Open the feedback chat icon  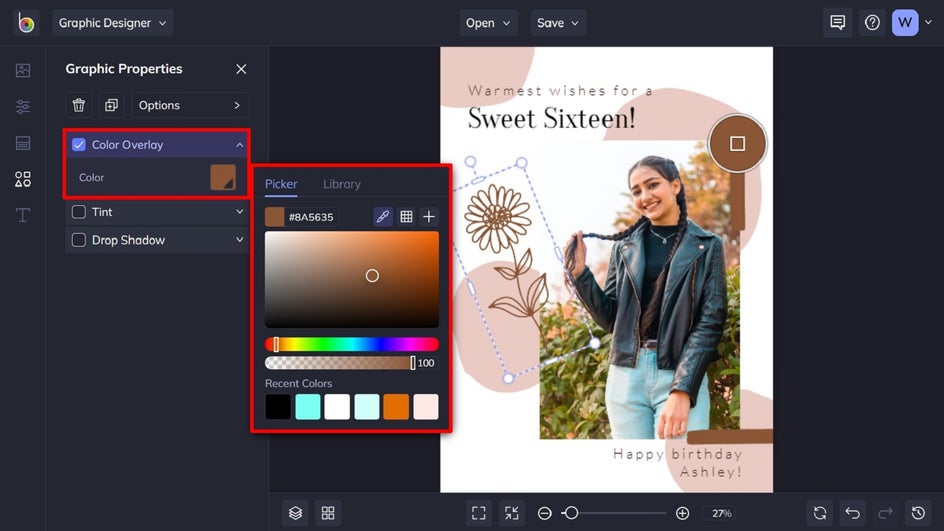coord(837,23)
